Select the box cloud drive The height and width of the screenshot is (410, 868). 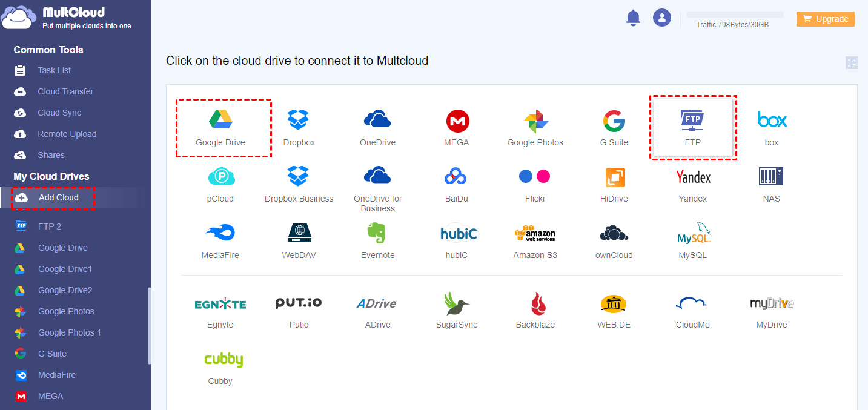[772, 120]
